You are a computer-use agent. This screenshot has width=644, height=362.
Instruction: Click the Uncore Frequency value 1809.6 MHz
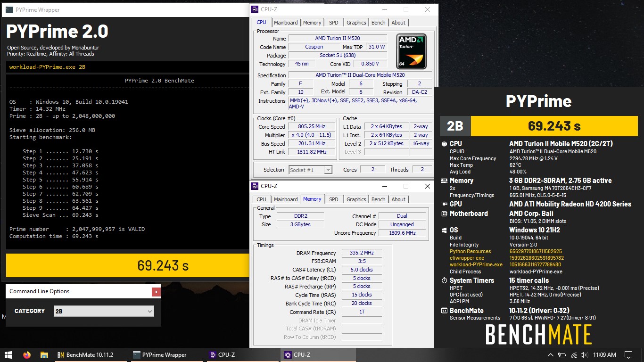(x=402, y=233)
